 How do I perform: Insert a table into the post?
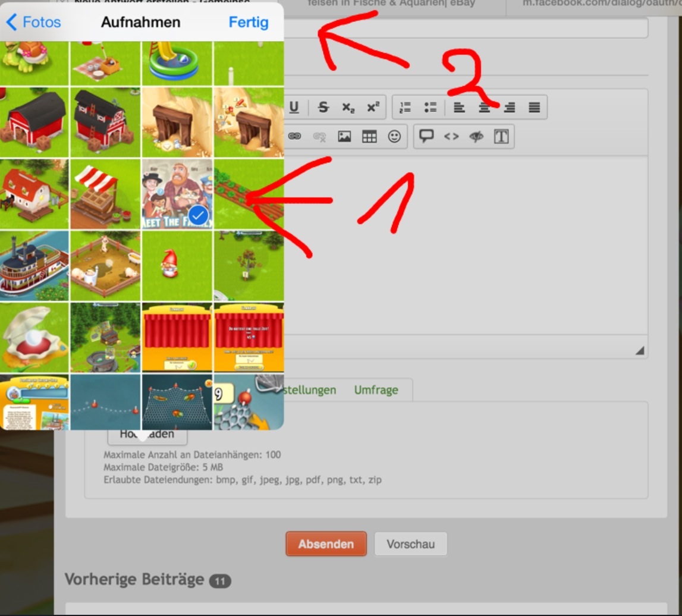click(x=369, y=136)
